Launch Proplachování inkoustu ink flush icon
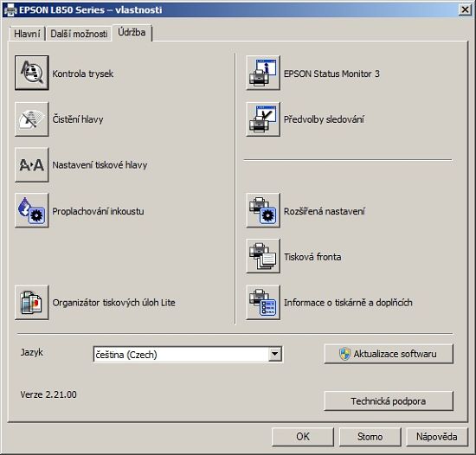Screen dimensions: 476x455 (x=32, y=210)
